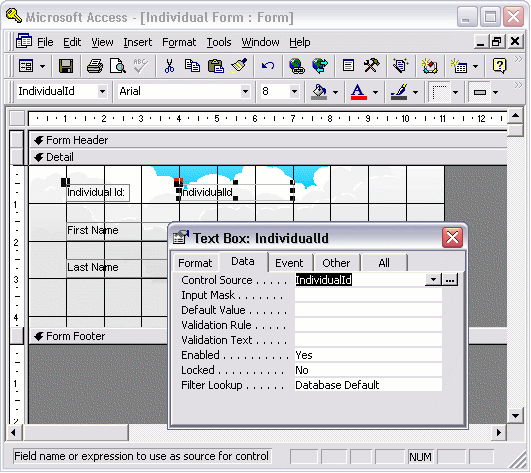Open the Control Source dropdown arrow
Image resolution: width=531 pixels, height=473 pixels.
pos(433,280)
